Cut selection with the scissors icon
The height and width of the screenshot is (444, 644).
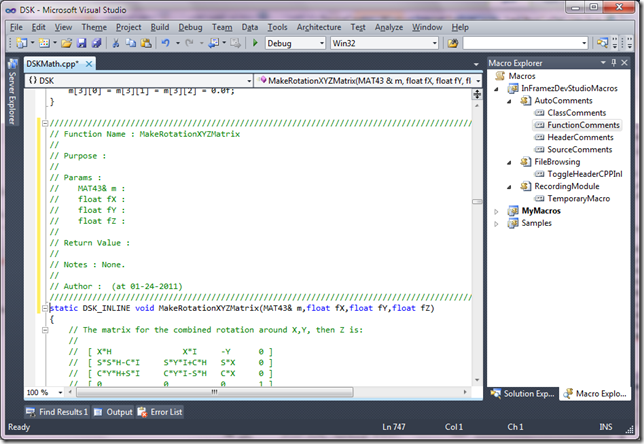pyautogui.click(x=116, y=43)
